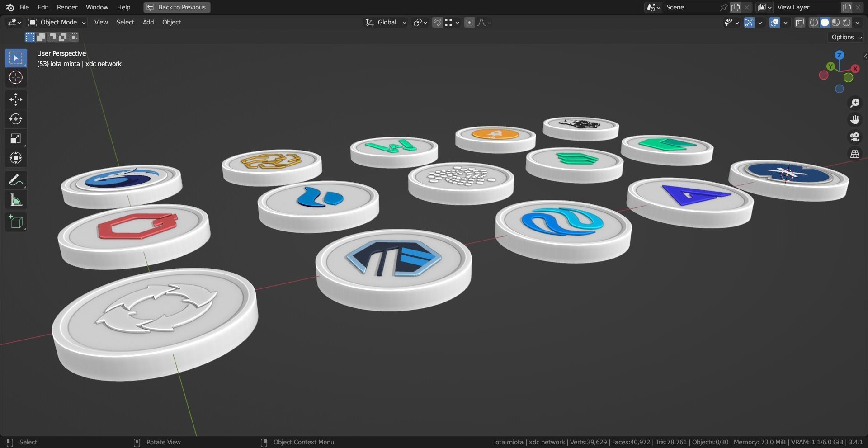Activate the 3D Cursor tool

[x=16, y=77]
